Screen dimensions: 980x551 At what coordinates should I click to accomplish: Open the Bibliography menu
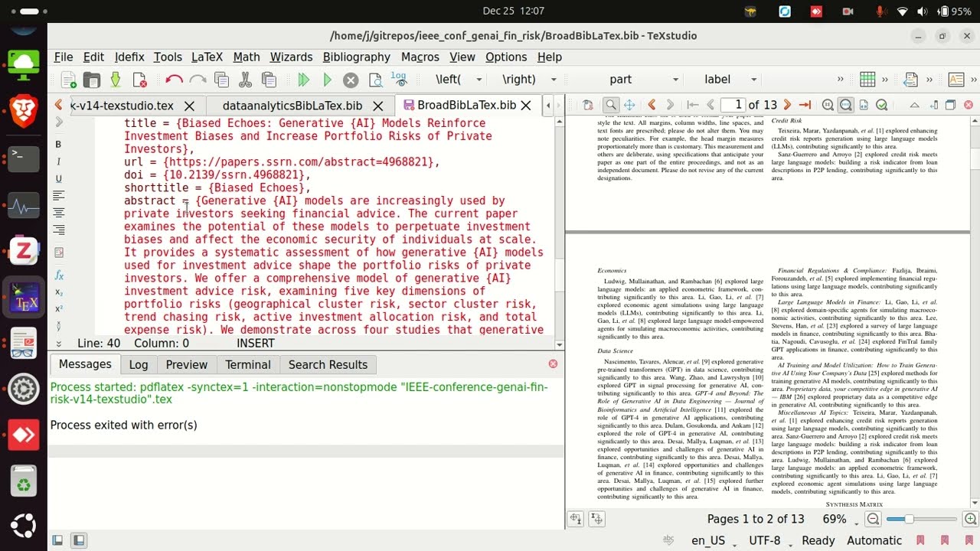click(x=356, y=57)
